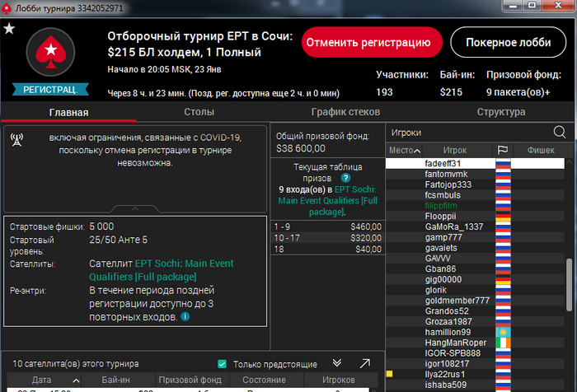Open re-entry info icon

click(x=185, y=316)
